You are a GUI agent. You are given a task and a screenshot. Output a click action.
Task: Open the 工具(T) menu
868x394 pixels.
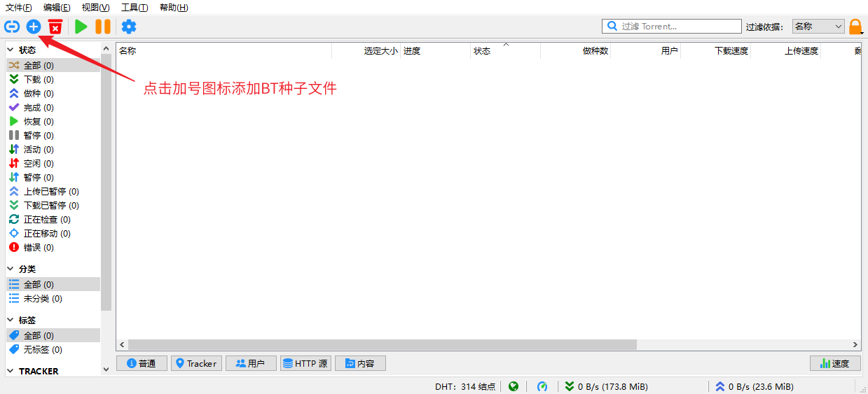coord(134,8)
